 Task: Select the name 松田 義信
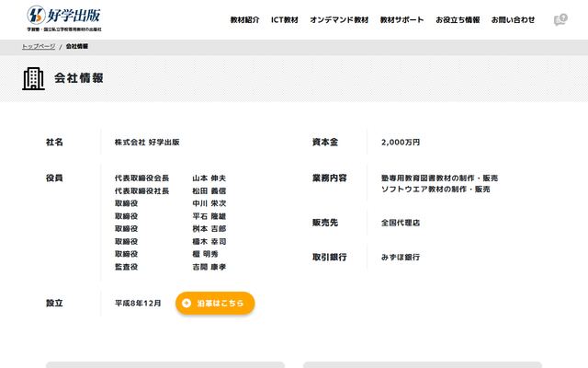(x=209, y=190)
